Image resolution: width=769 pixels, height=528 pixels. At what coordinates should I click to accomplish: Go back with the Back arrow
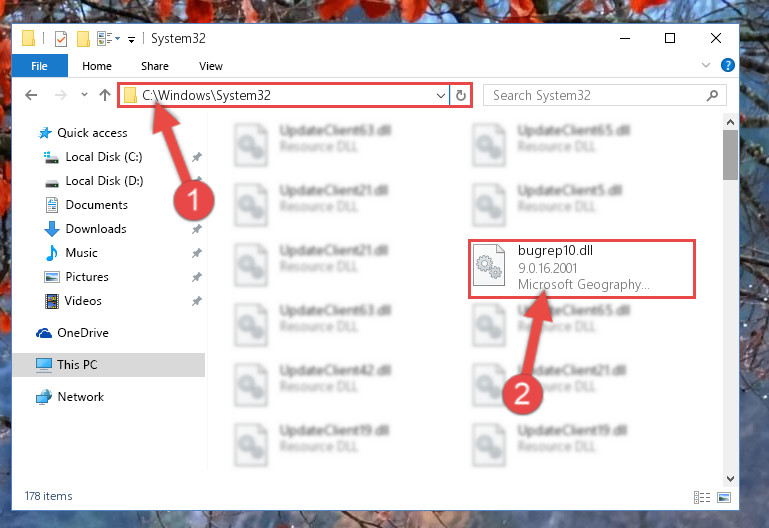31,95
